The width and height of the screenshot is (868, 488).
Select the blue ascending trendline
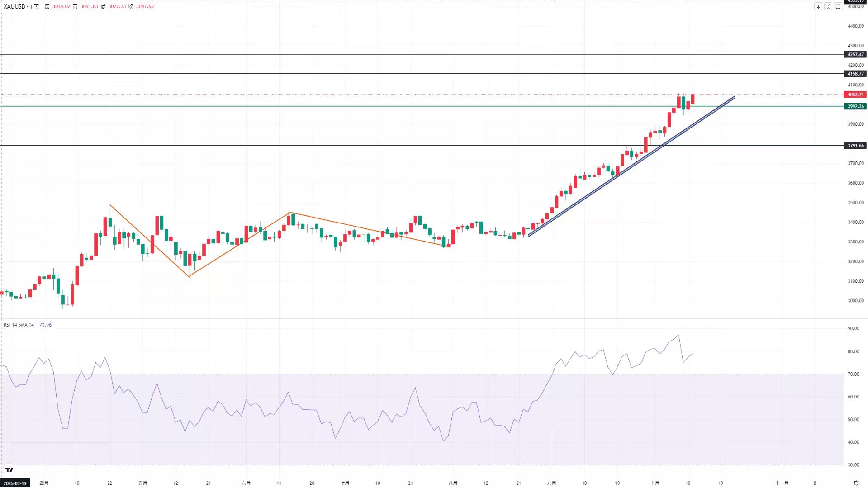tap(633, 166)
